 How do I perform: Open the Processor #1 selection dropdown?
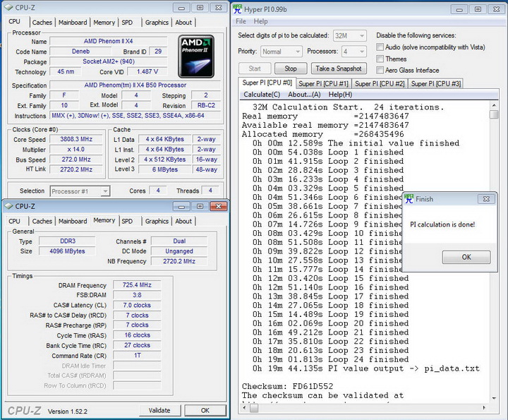click(80, 191)
